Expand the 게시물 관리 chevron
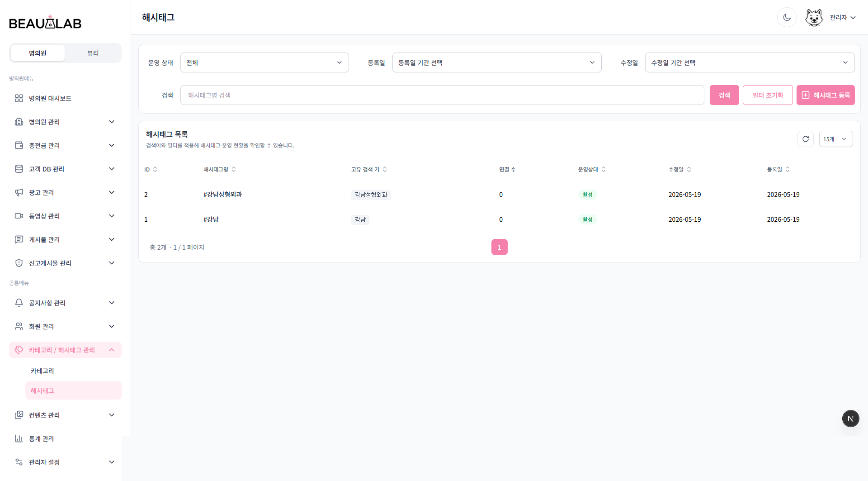The image size is (868, 481). click(112, 239)
